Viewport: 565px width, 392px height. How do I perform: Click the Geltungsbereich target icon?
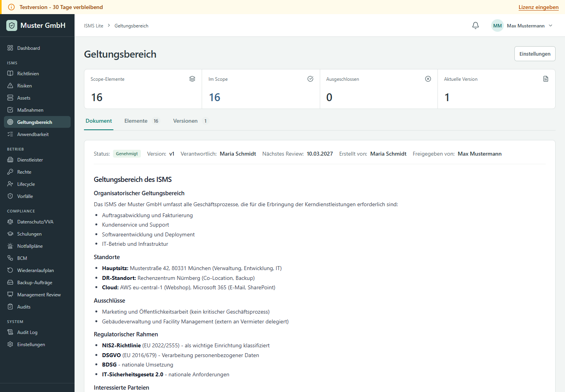[x=10, y=122]
